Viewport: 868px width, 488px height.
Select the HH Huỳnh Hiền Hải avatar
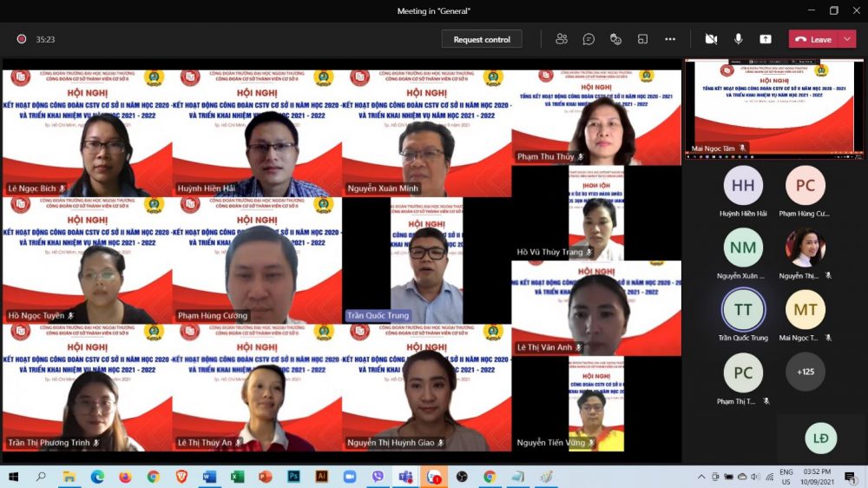coord(743,186)
